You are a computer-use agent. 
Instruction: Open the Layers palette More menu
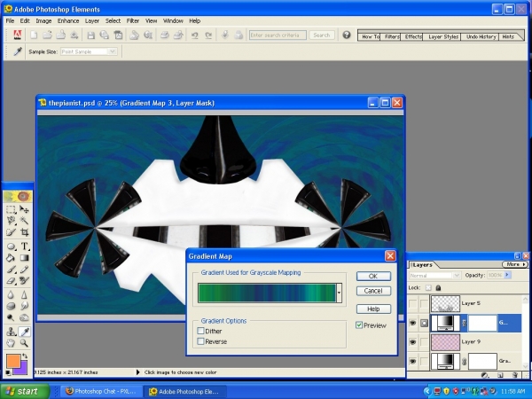tap(514, 264)
